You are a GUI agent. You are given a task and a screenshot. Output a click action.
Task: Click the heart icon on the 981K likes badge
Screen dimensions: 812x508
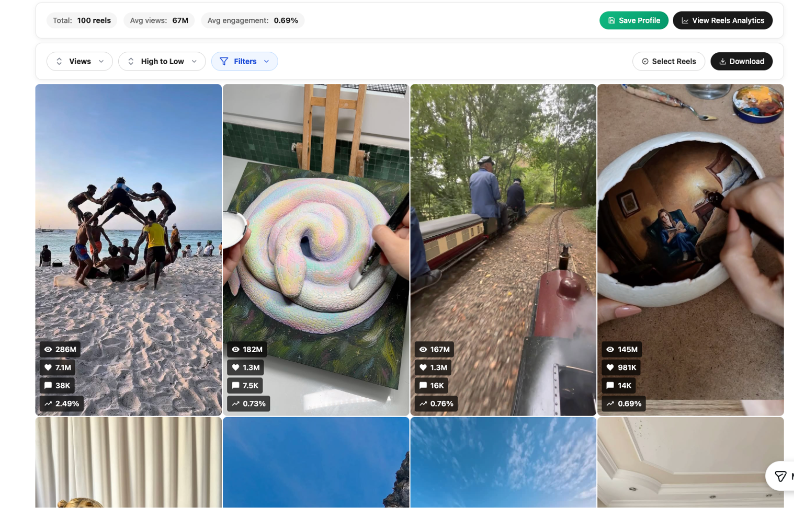coord(611,367)
